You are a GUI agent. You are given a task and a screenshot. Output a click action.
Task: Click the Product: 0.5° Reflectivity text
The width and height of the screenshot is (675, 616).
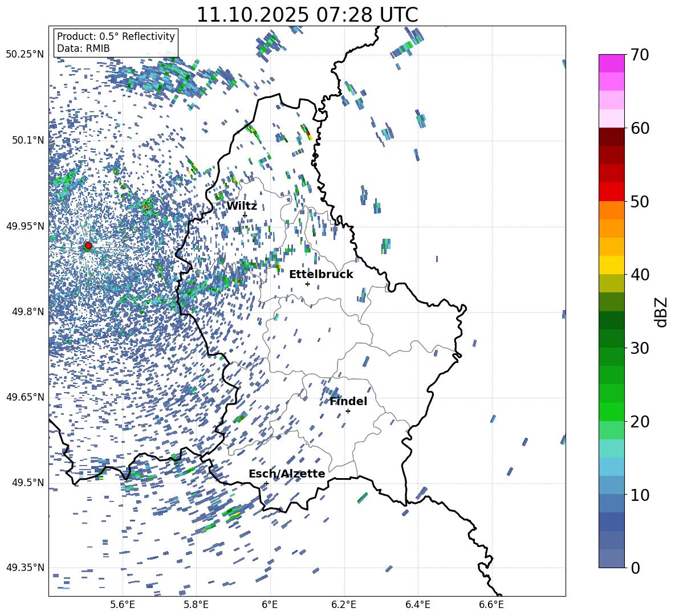coord(116,36)
